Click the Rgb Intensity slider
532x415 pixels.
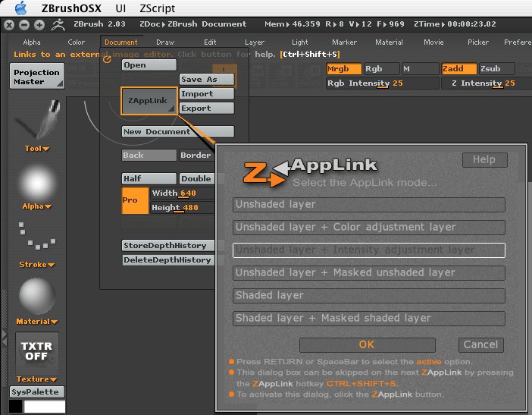(383, 83)
